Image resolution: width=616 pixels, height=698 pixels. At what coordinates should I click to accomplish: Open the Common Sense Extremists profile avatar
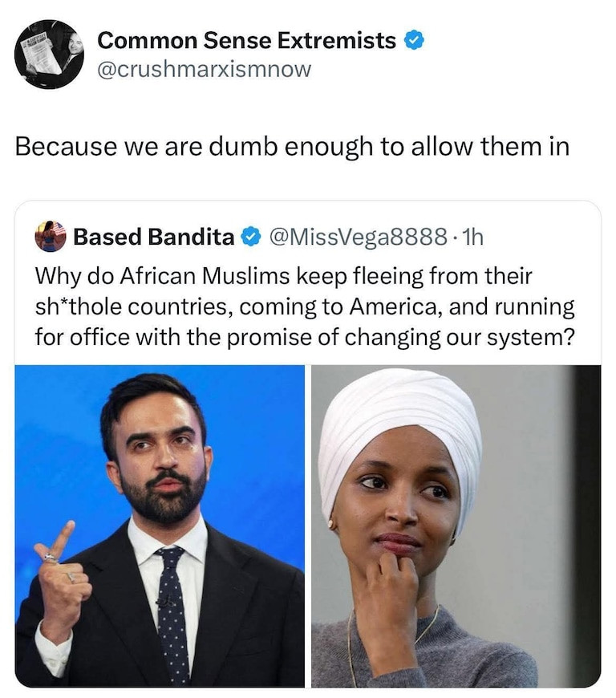[x=49, y=54]
